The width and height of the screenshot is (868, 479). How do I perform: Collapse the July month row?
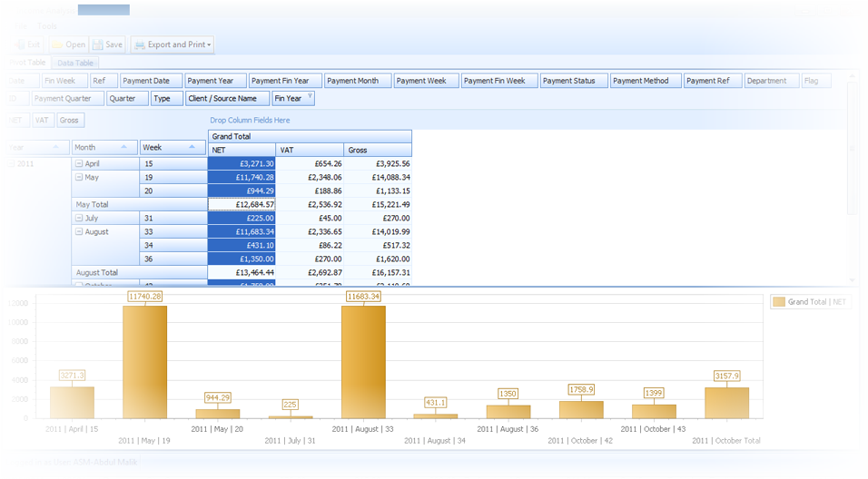pyautogui.click(x=79, y=219)
